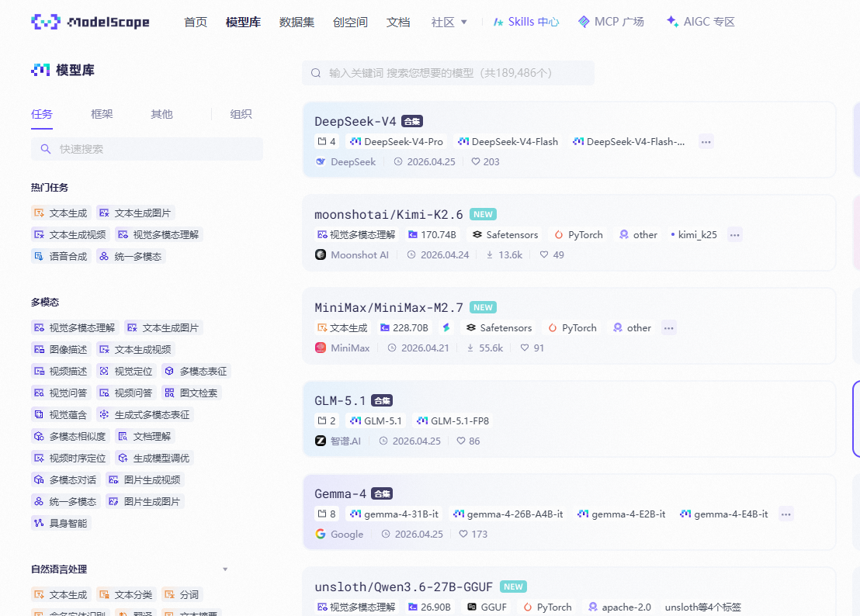
Task: Select 视觉蕴含 task tag
Action: pos(61,414)
